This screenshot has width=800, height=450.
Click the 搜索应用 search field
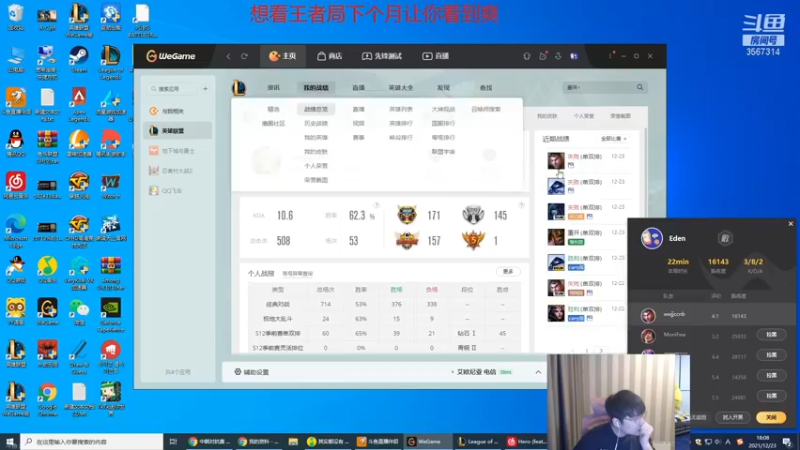click(171, 88)
